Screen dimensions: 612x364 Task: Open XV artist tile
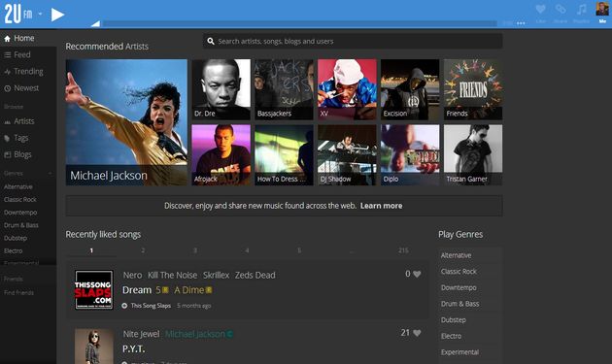[347, 89]
